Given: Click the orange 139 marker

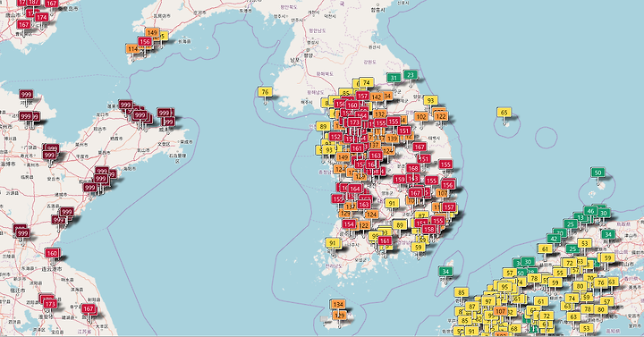Looking at the screenshot, I should coord(393,139).
